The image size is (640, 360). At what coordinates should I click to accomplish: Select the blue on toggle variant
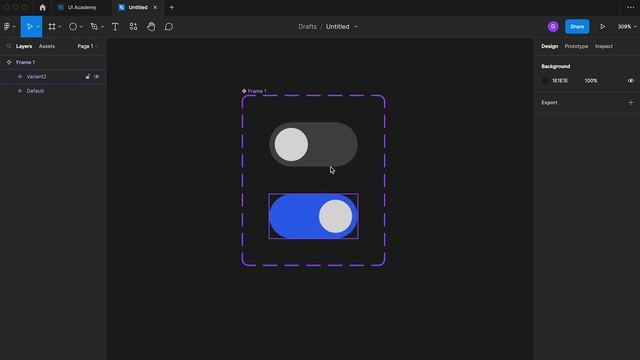pyautogui.click(x=313, y=216)
